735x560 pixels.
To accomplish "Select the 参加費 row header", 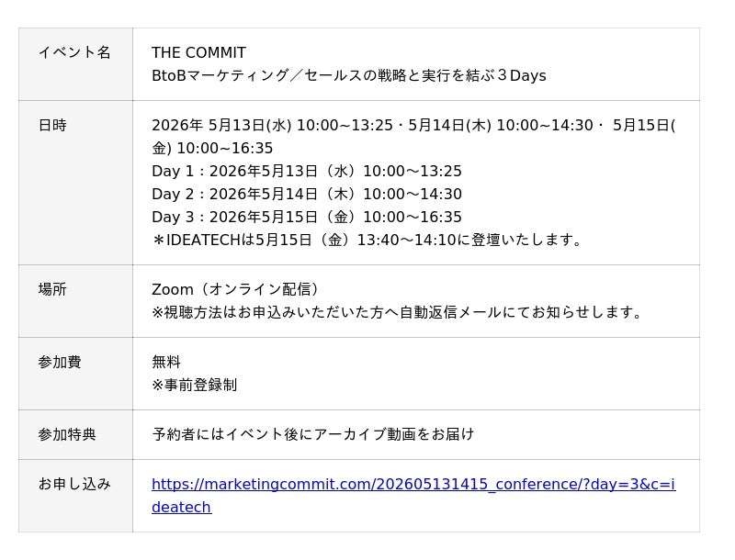I will [x=60, y=363].
